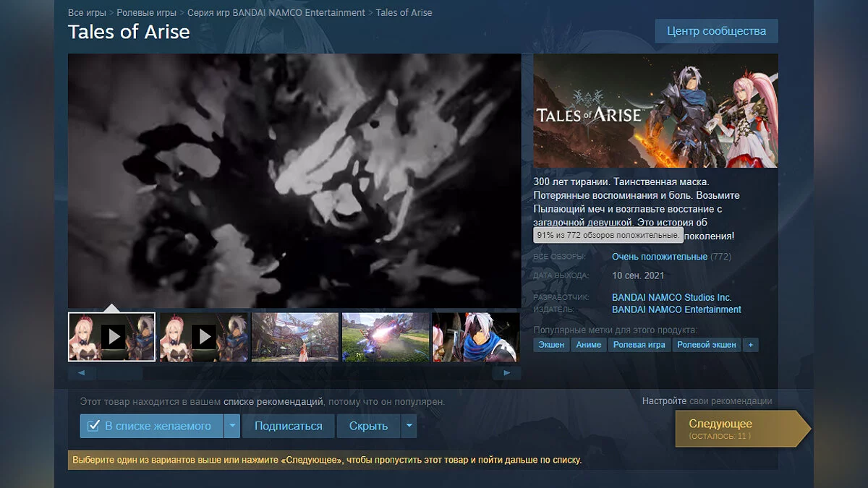The height and width of the screenshot is (488, 868).
Task: Open publisher 'BANDAI NAMCO Entertainment' link
Action: pos(676,309)
